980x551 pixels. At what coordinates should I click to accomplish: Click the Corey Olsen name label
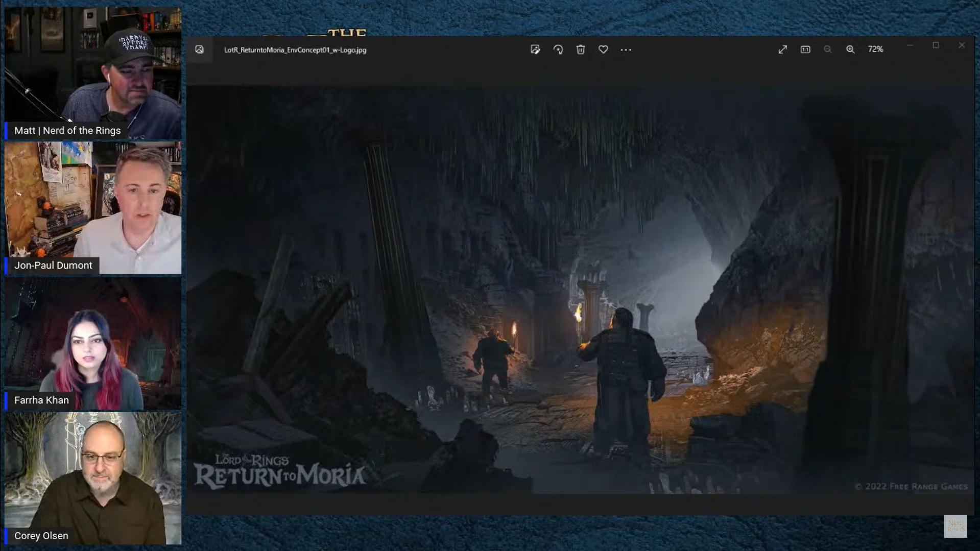click(x=41, y=536)
